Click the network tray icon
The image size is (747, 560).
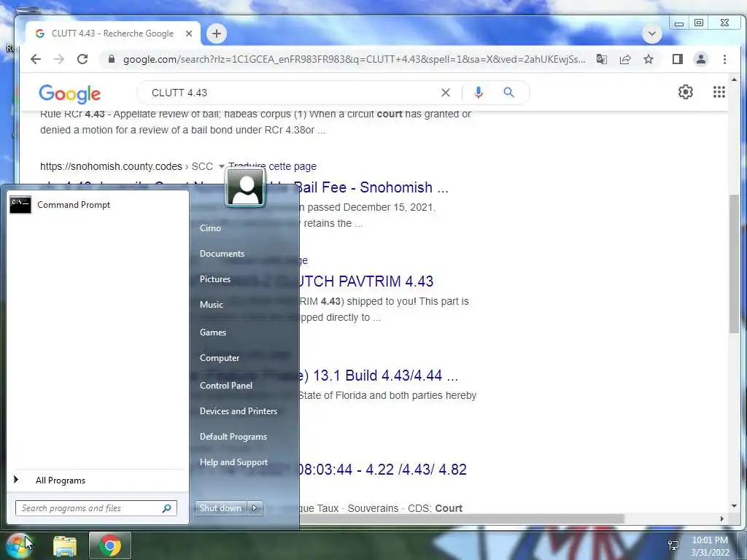coord(673,545)
